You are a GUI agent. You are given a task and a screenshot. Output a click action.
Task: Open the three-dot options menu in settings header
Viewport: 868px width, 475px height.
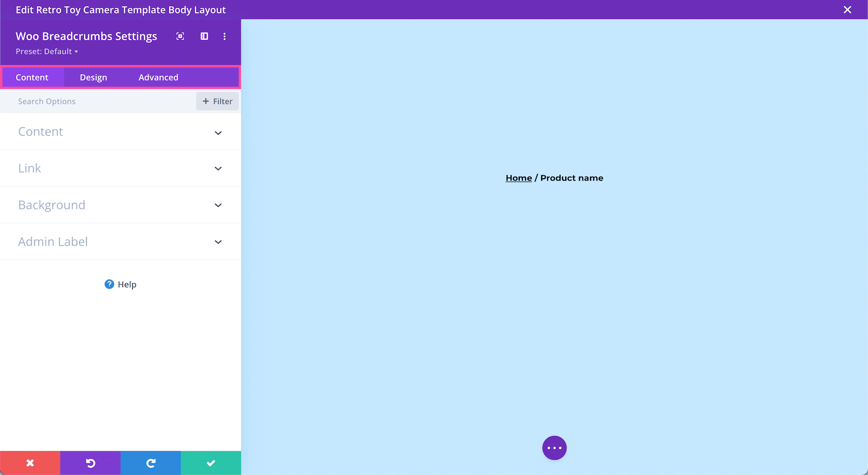pyautogui.click(x=224, y=36)
